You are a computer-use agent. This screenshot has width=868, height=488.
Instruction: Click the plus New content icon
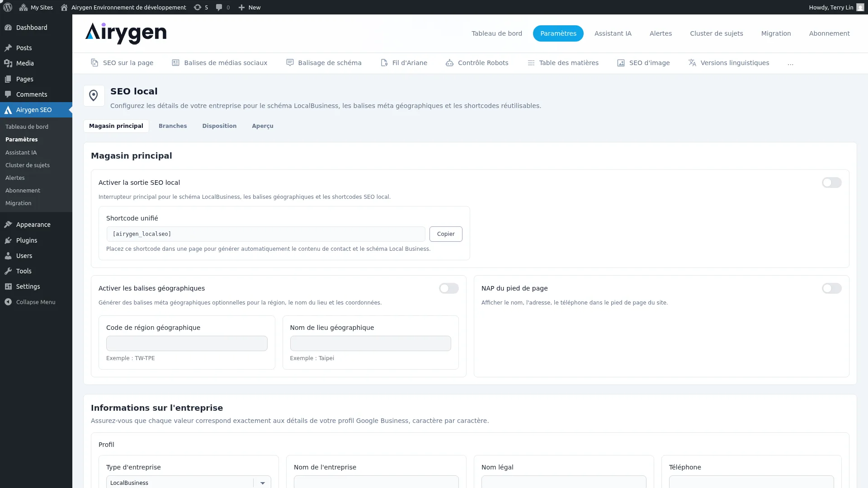(241, 7)
